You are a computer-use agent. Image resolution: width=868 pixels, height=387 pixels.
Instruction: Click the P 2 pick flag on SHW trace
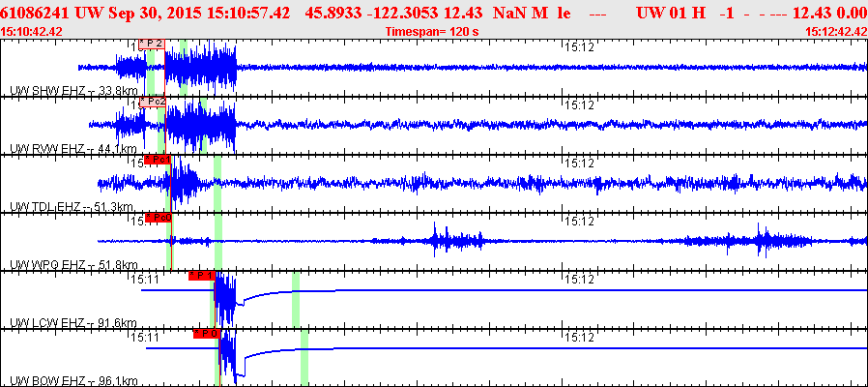[x=152, y=45]
